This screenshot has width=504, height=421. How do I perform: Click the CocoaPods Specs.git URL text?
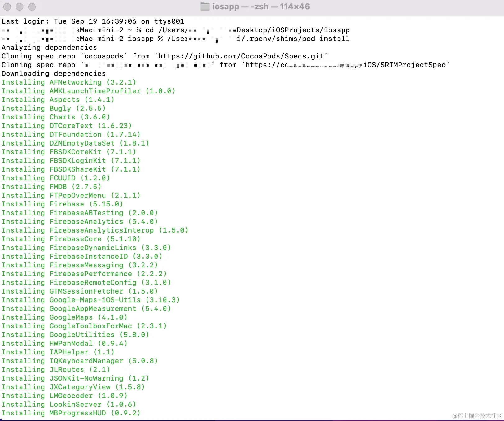pos(241,56)
